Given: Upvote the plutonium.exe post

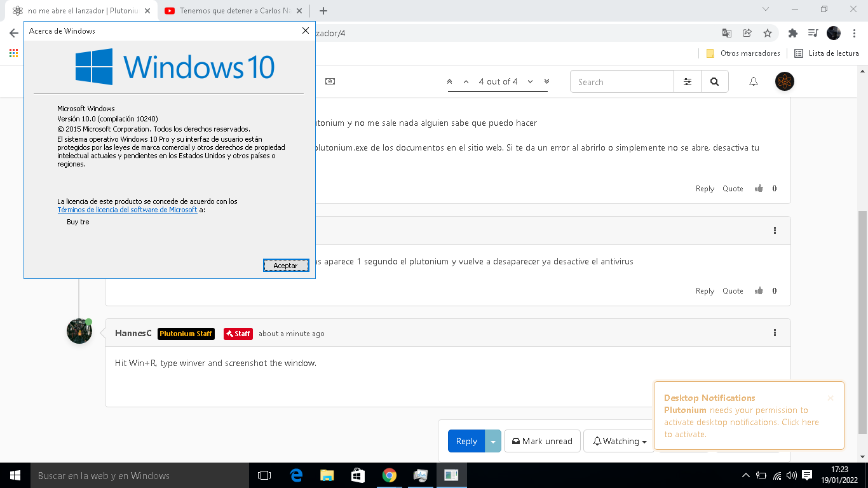Looking at the screenshot, I should pyautogui.click(x=759, y=188).
